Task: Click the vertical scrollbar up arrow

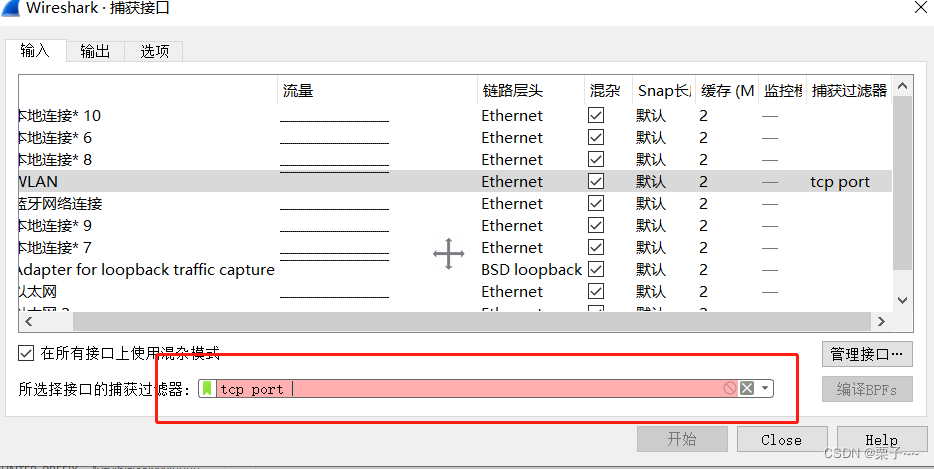Action: (x=902, y=86)
